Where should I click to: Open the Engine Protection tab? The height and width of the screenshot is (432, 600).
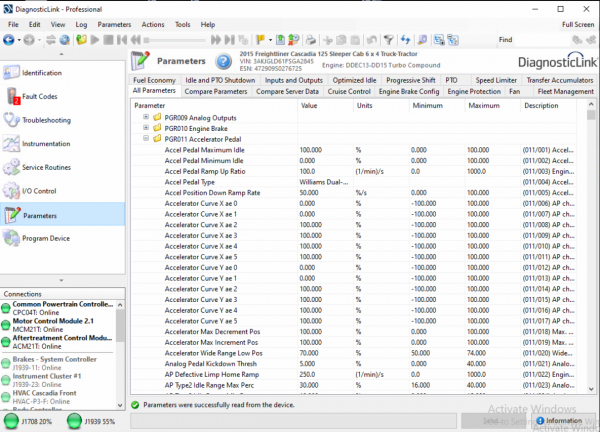[x=474, y=92]
